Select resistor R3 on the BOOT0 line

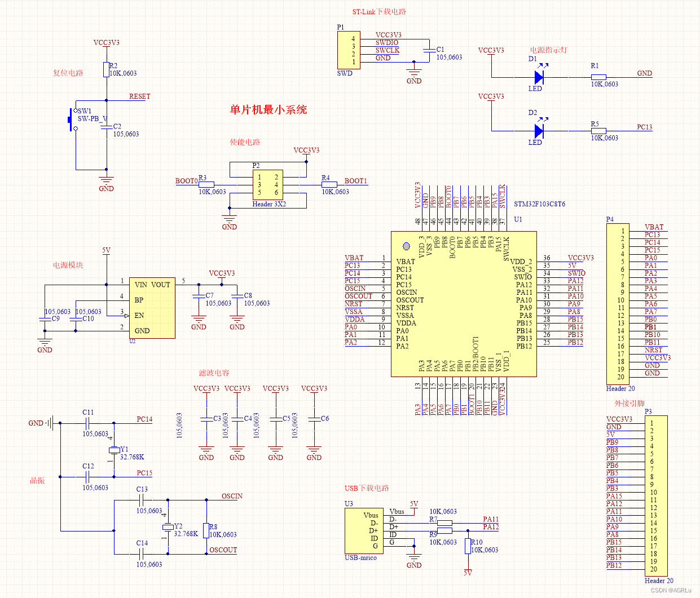point(206,184)
